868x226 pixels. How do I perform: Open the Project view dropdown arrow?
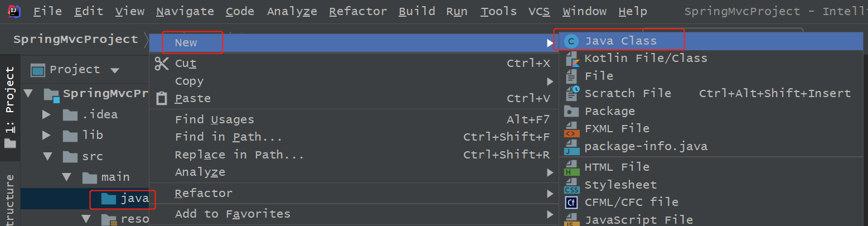point(115,70)
